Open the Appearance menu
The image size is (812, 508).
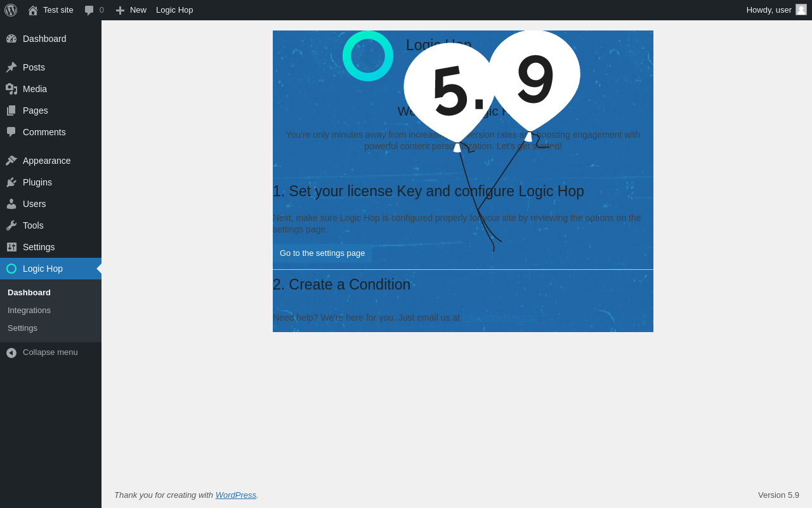point(51,161)
